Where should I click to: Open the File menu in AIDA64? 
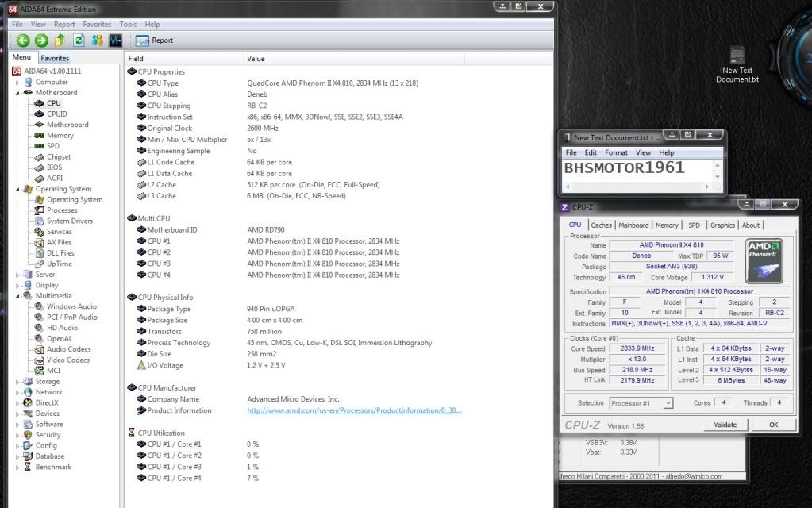tap(17, 25)
